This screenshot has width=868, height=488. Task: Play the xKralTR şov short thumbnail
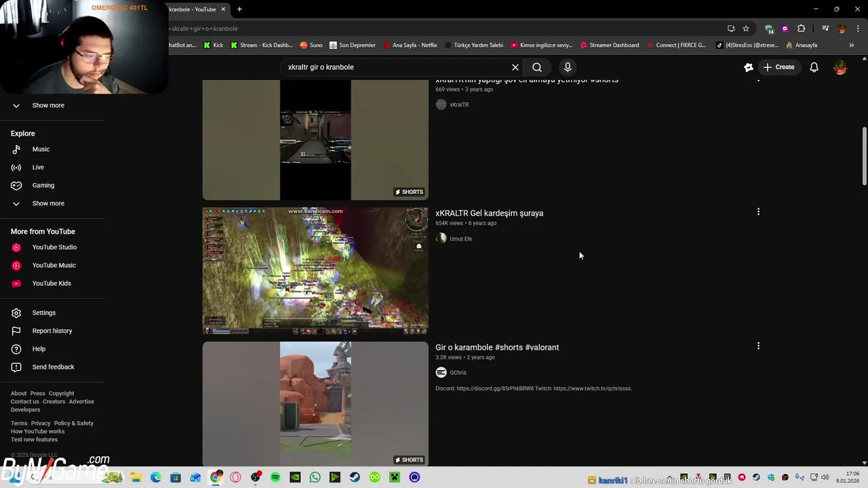(x=315, y=140)
